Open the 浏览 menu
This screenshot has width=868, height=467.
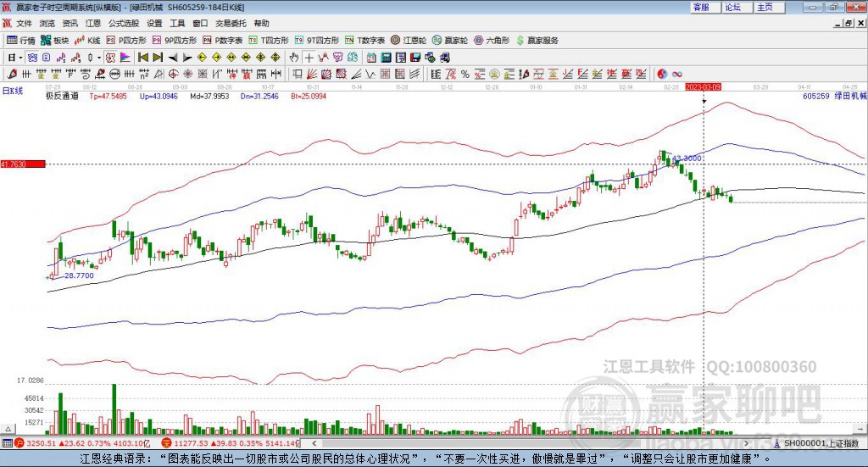click(x=47, y=23)
